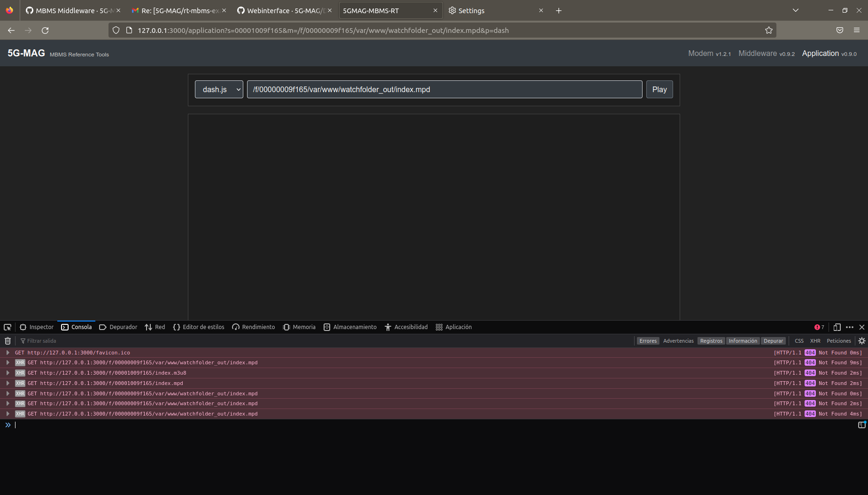Enable the Advertencias filter
This screenshot has height=495, width=868.
point(678,340)
